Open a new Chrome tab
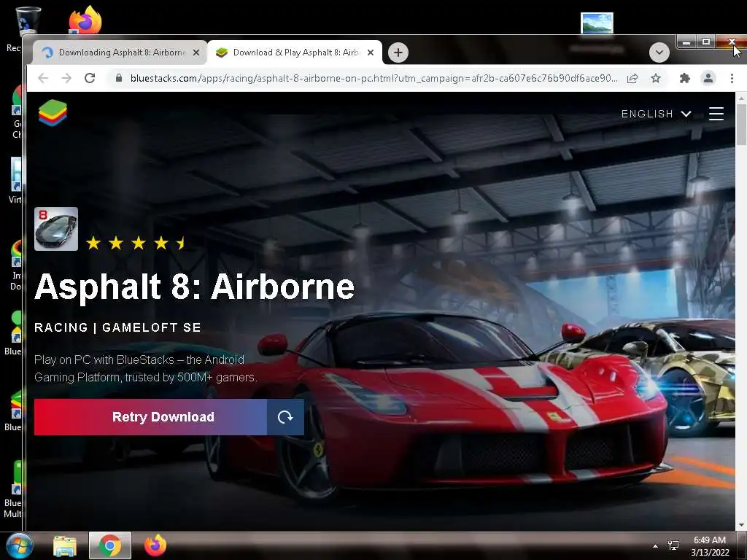The image size is (747, 560). click(398, 52)
